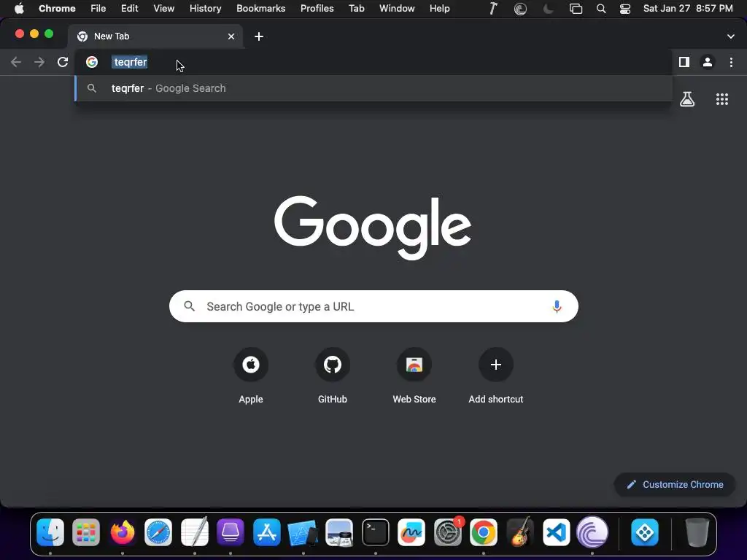
Task: Click the Google logo doodle
Action: [373, 227]
